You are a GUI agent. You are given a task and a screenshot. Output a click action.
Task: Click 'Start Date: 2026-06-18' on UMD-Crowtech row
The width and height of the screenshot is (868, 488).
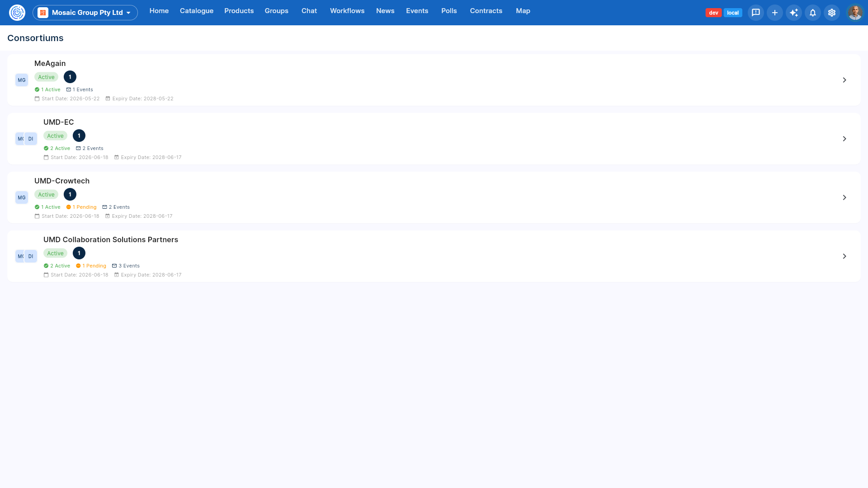[x=67, y=216]
